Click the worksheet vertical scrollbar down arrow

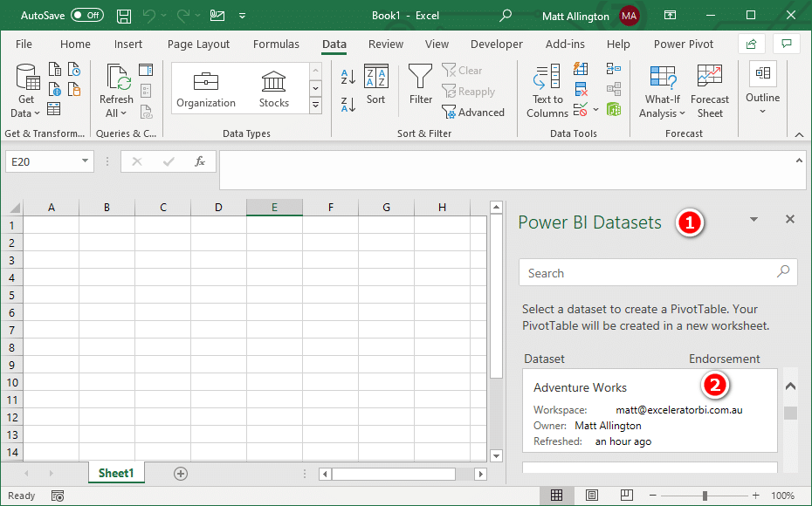tap(496, 455)
